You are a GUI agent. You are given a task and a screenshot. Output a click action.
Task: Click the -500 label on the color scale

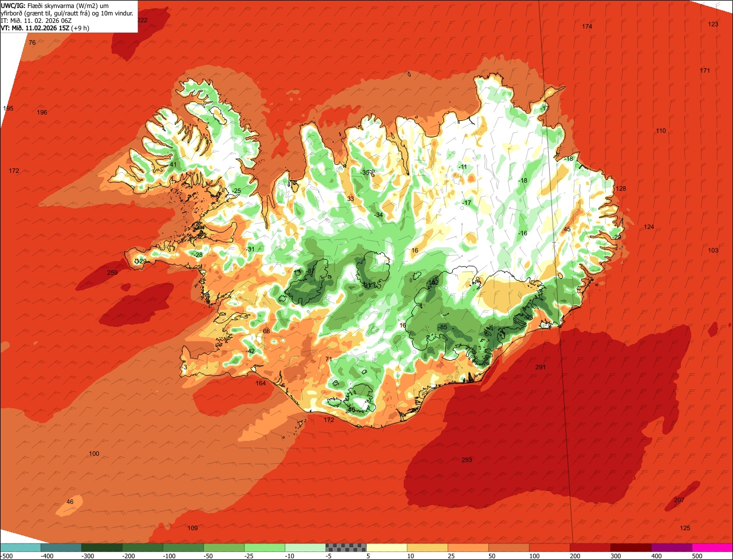(x=7, y=555)
